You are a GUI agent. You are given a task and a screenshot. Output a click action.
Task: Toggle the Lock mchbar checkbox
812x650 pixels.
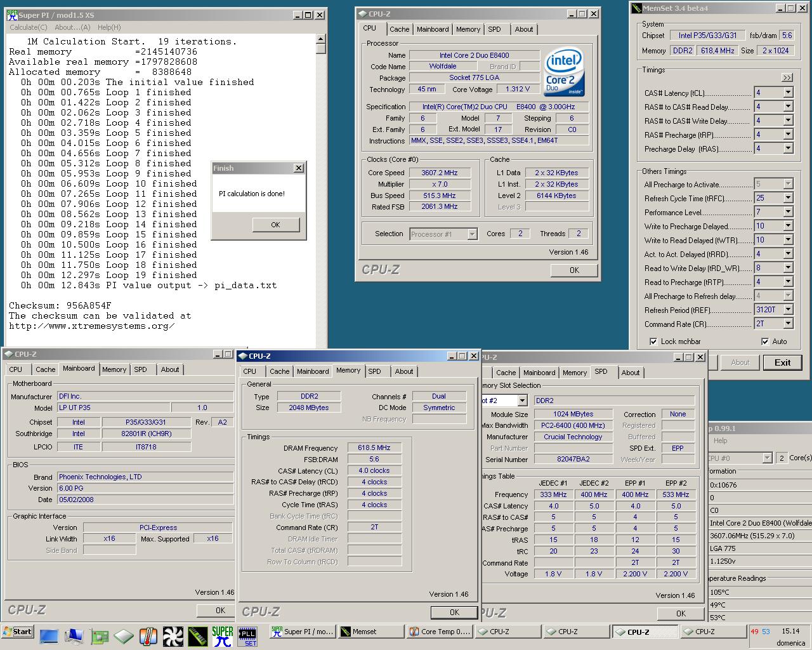pos(653,342)
